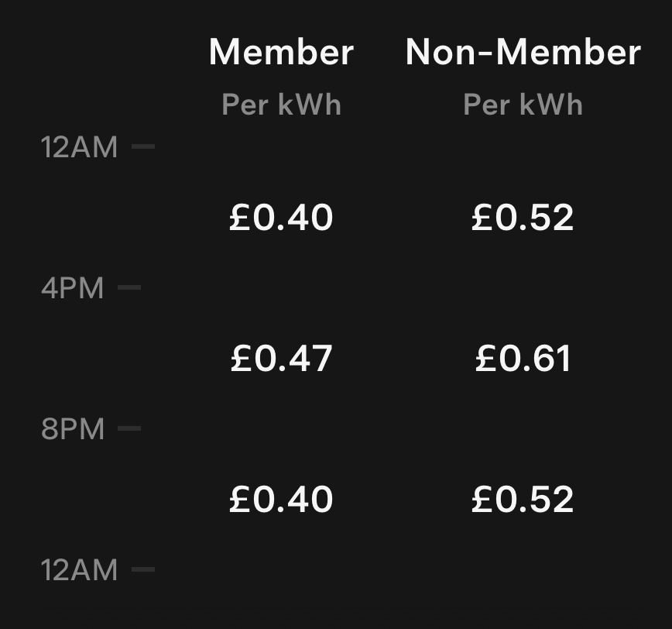Select the Non-Member £0.61 peak price
The width and height of the screenshot is (672, 629).
click(x=523, y=359)
